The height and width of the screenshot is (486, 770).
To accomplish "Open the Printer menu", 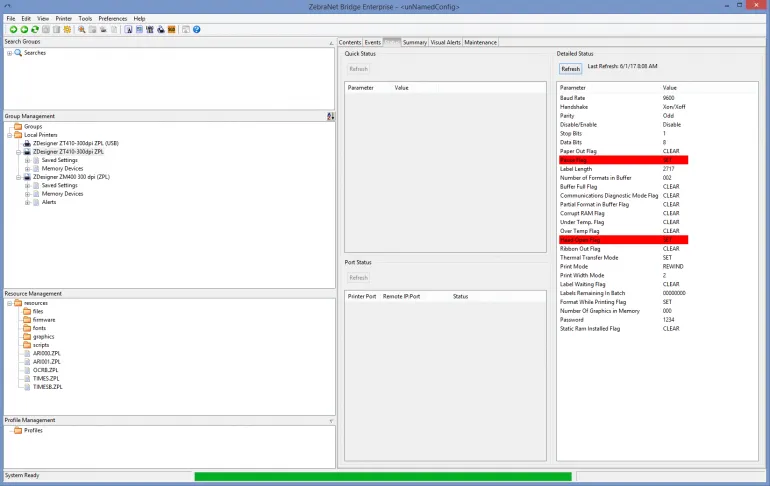I will point(63,19).
